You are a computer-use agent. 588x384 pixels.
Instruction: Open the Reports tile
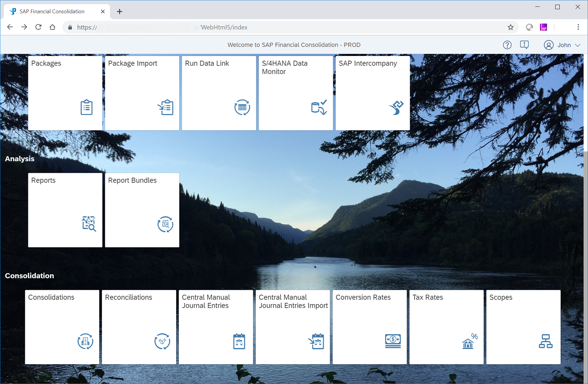pos(65,210)
